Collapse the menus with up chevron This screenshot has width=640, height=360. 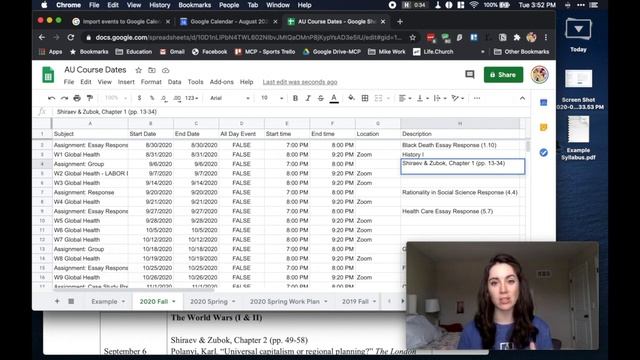click(x=522, y=98)
